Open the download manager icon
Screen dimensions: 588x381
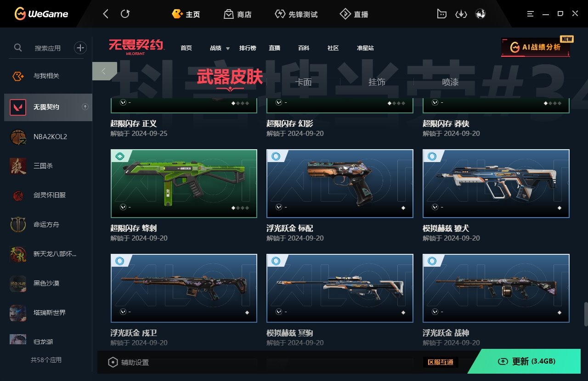461,14
